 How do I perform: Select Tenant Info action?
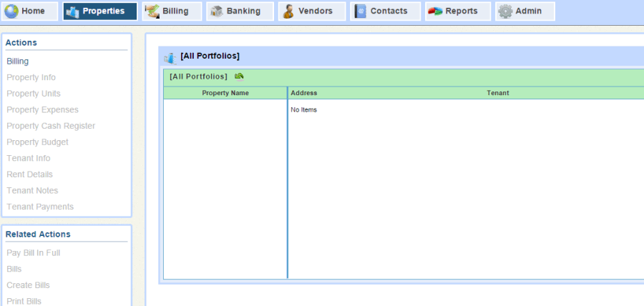[29, 158]
